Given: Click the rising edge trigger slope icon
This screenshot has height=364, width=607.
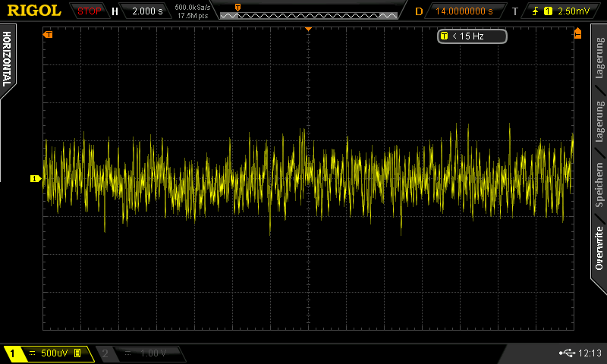Looking at the screenshot, I should click(536, 11).
